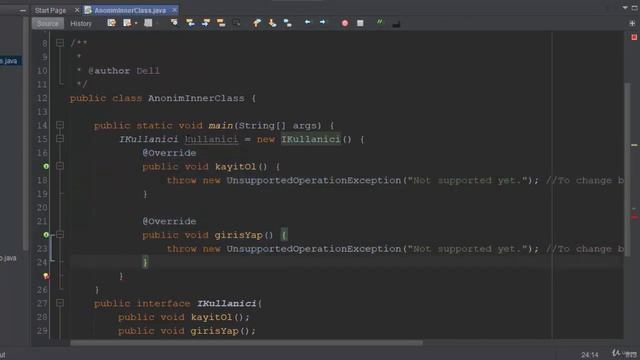Open the Start Page tab
The width and height of the screenshot is (640, 360).
pos(50,10)
